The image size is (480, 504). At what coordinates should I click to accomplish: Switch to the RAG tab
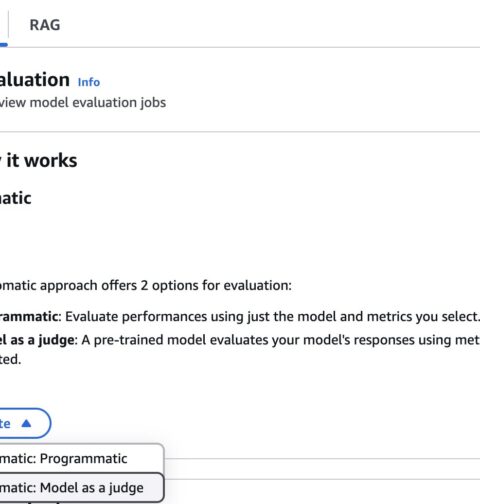[x=45, y=25]
